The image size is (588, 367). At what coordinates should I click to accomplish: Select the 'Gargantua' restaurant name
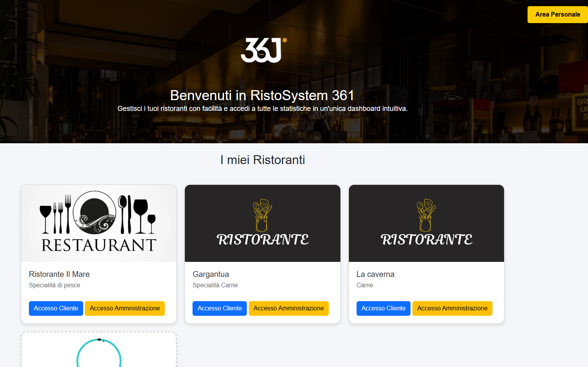(x=211, y=274)
